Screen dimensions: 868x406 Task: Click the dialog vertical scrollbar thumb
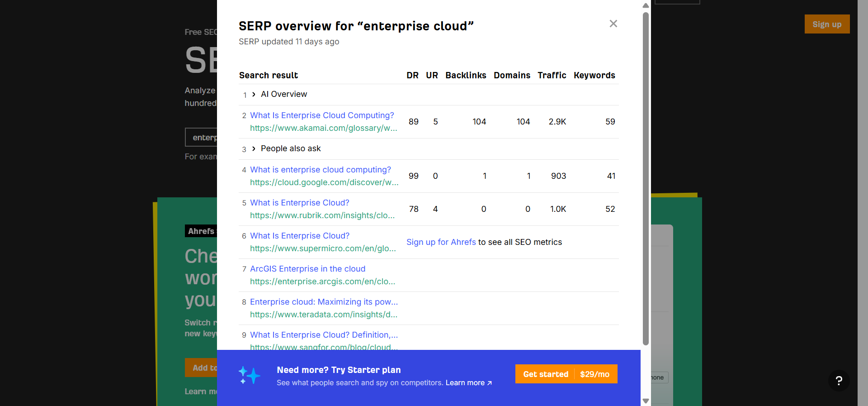(x=646, y=179)
